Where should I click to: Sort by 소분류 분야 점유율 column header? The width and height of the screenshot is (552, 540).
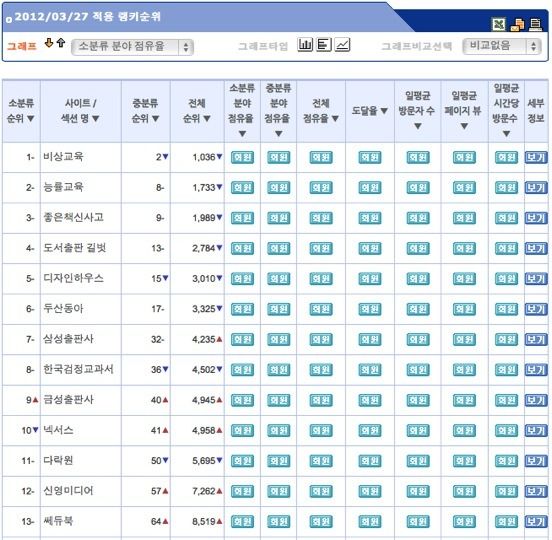click(x=242, y=111)
